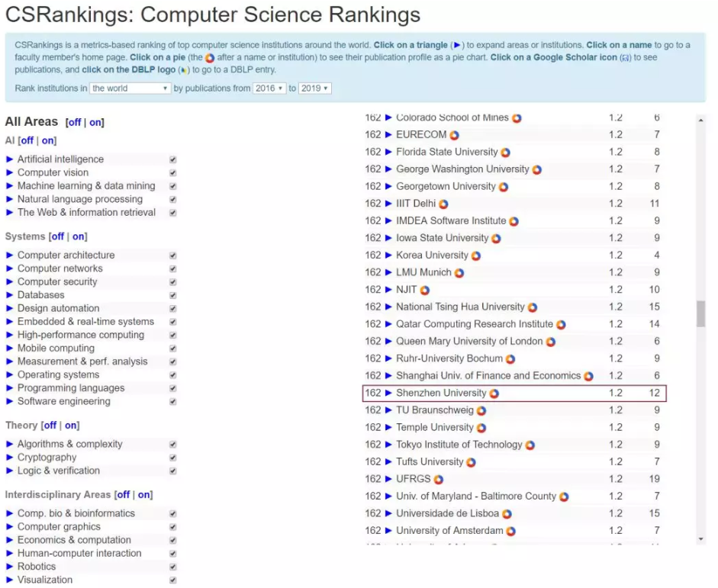Image resolution: width=718 pixels, height=588 pixels.
Task: Open Universidade de Lisboa pie chart
Action: pyautogui.click(x=507, y=514)
